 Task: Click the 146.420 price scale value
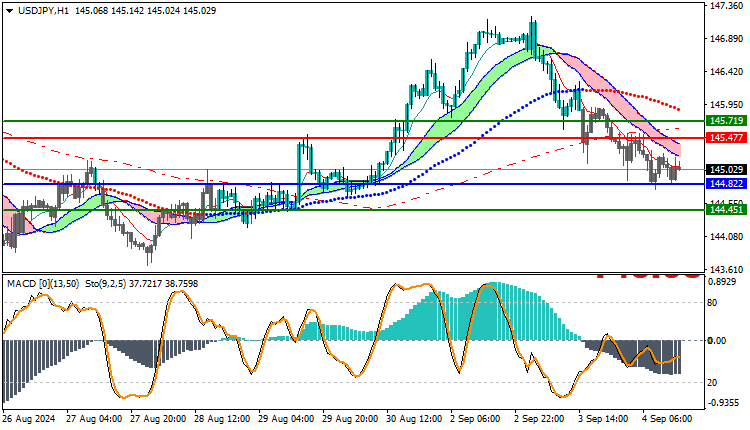727,72
